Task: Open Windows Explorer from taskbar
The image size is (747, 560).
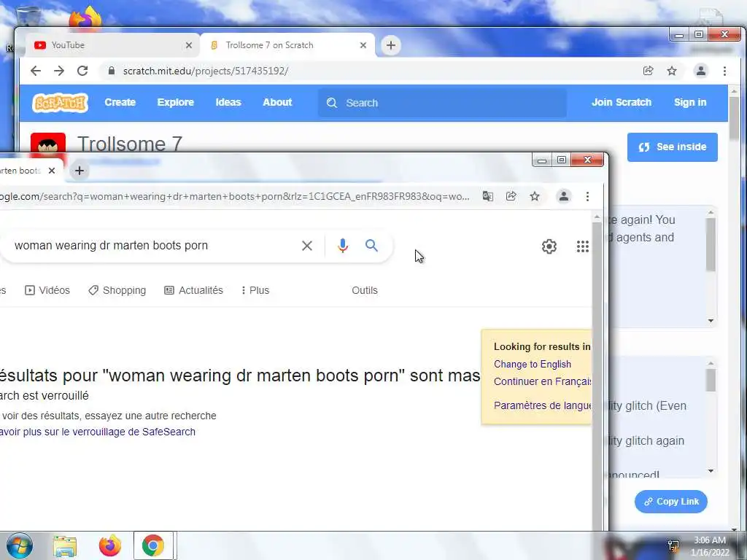Action: [x=65, y=546]
